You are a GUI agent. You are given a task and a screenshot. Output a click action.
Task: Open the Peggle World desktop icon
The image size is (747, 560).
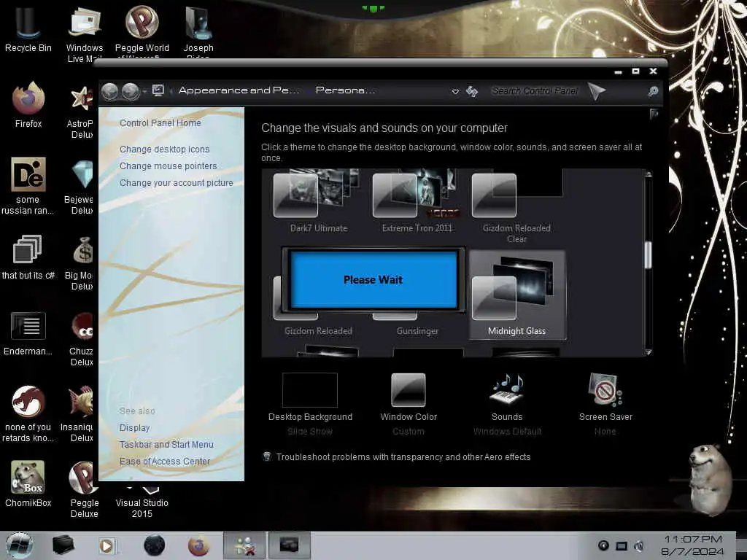142,29
